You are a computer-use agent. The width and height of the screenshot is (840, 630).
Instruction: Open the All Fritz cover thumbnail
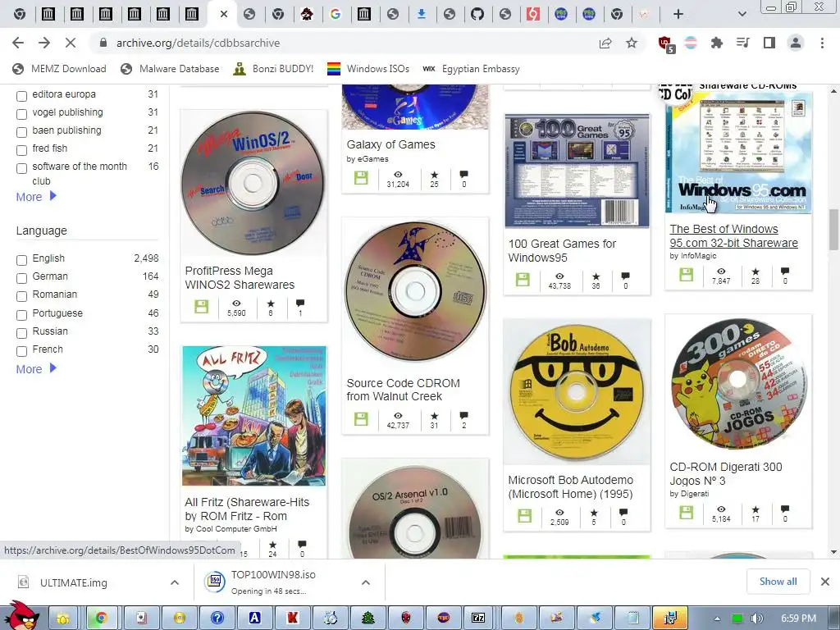pyautogui.click(x=254, y=416)
